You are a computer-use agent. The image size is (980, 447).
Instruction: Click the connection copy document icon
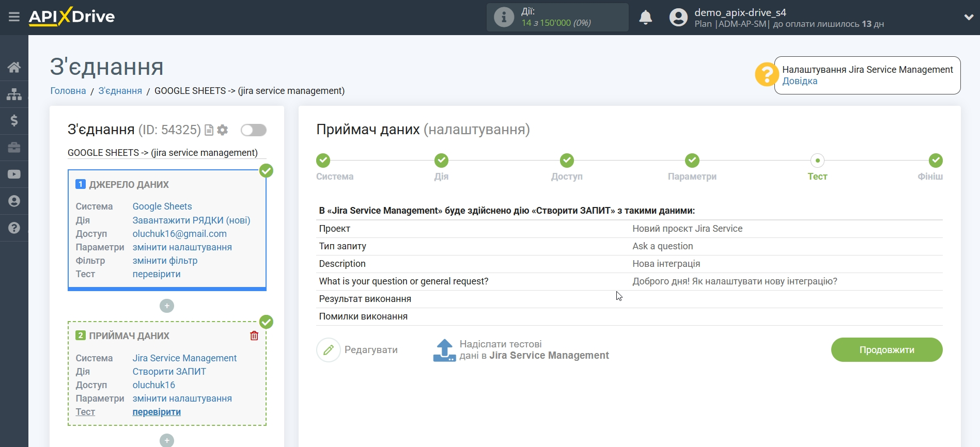[209, 130]
